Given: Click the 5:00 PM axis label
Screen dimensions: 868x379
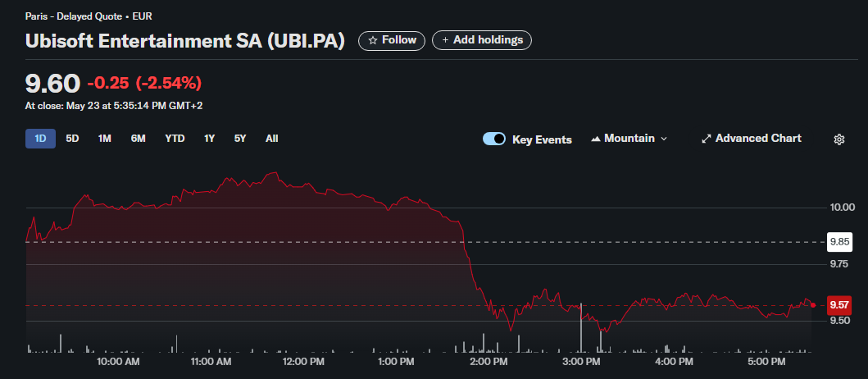Looking at the screenshot, I should 766,362.
